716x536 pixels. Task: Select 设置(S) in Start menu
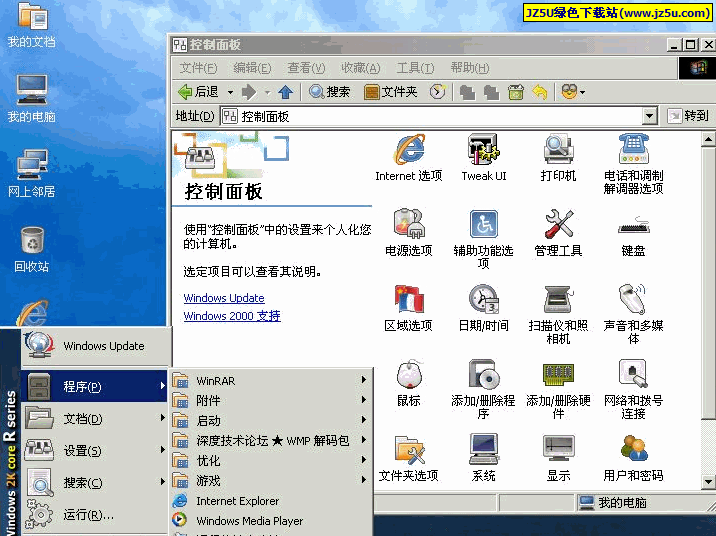tap(94, 450)
